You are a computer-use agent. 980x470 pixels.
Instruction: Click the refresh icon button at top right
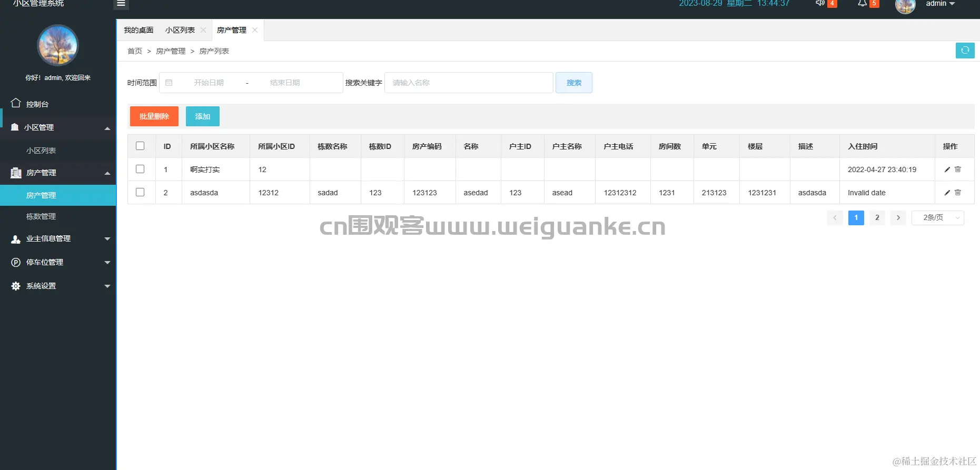click(965, 51)
